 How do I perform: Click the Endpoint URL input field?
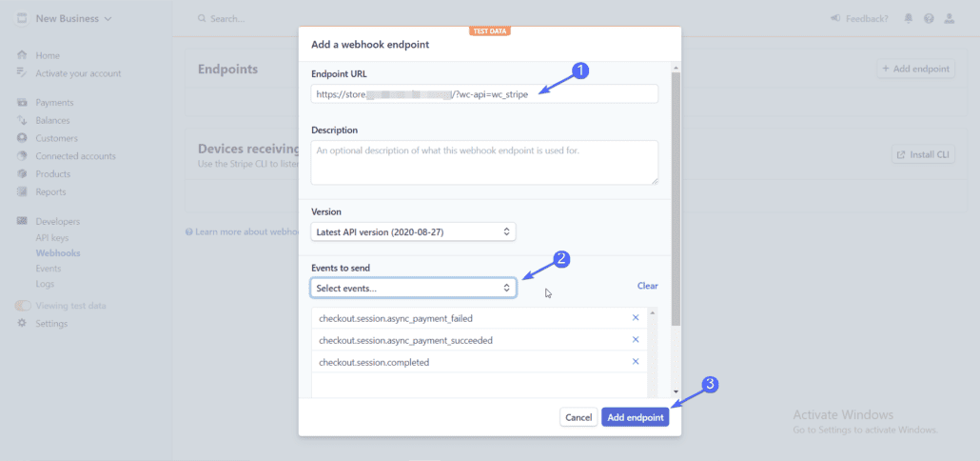click(x=484, y=94)
